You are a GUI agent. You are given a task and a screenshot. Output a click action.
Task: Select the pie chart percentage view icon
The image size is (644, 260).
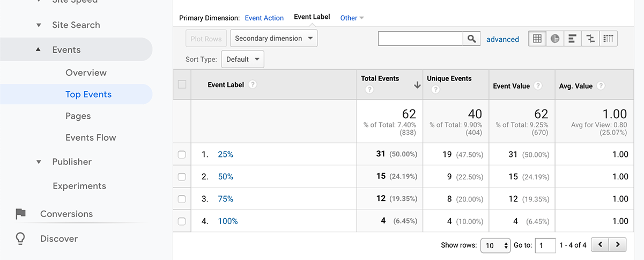[555, 39]
